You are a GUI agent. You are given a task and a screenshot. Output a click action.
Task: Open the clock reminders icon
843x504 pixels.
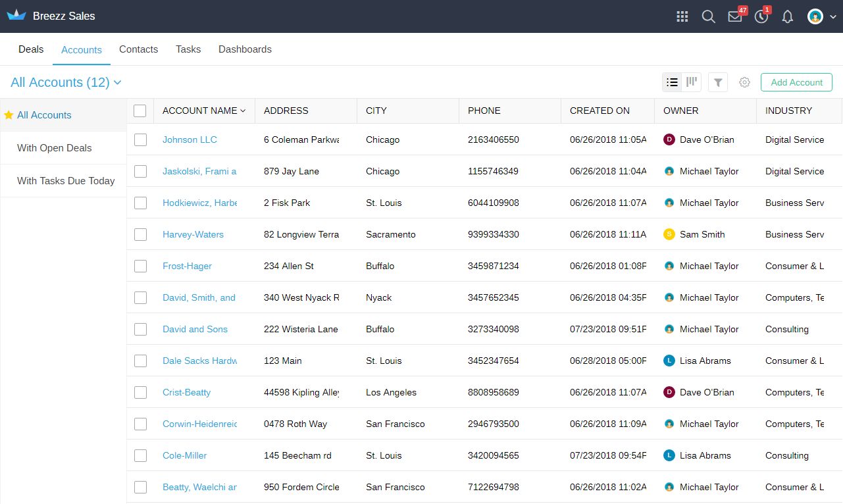click(761, 16)
